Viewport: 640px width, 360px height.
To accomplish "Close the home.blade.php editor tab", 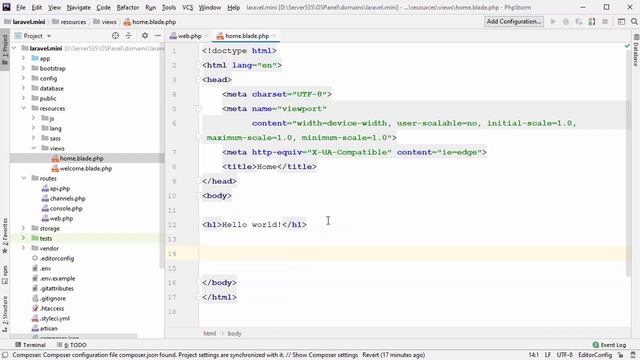I will [274, 36].
